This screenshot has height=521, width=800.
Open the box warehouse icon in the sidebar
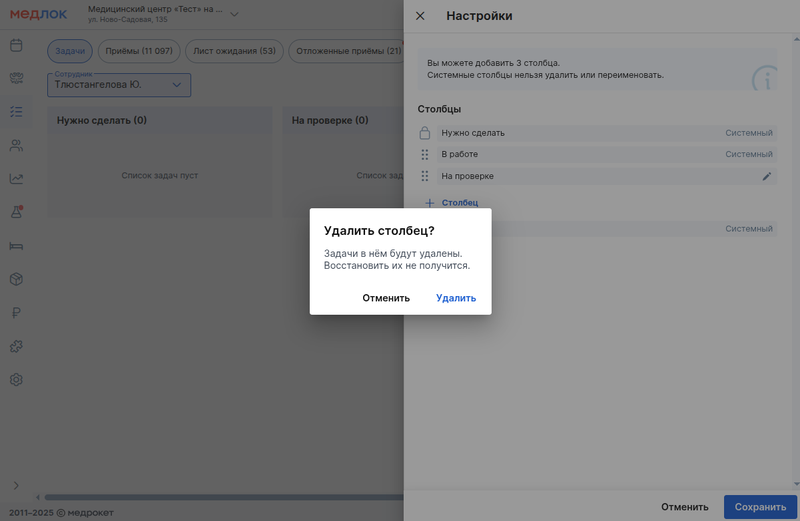pyautogui.click(x=16, y=279)
